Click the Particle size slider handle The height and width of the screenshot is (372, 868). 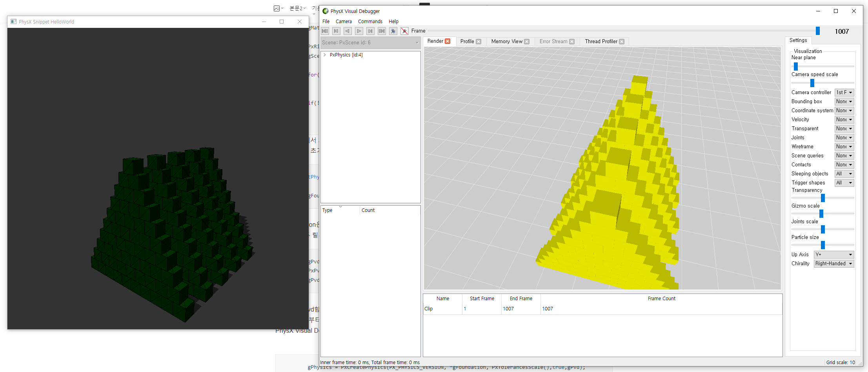pyautogui.click(x=823, y=245)
